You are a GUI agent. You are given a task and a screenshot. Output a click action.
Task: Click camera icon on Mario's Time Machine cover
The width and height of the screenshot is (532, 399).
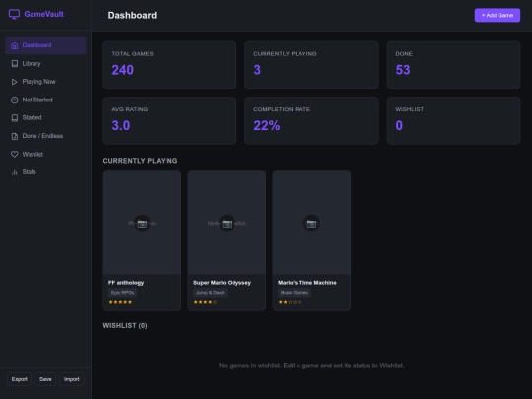pyautogui.click(x=311, y=223)
